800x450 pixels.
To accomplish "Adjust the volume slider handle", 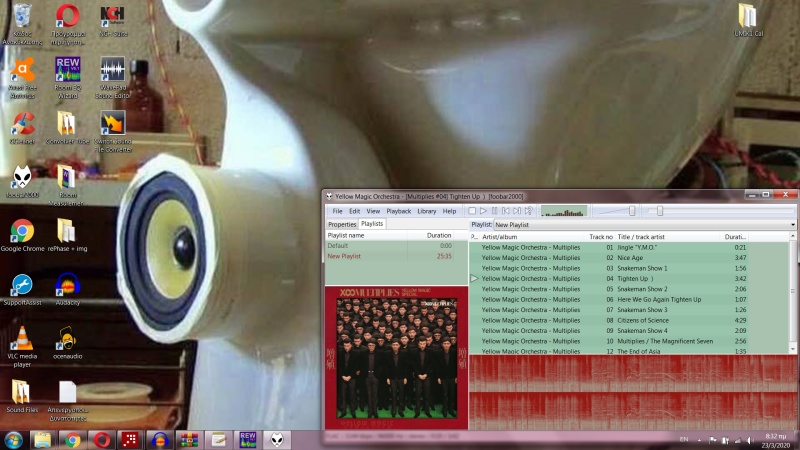I will tap(632, 211).
